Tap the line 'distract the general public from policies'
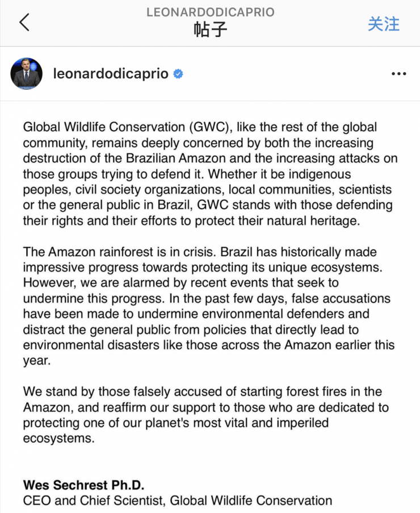 191,330
